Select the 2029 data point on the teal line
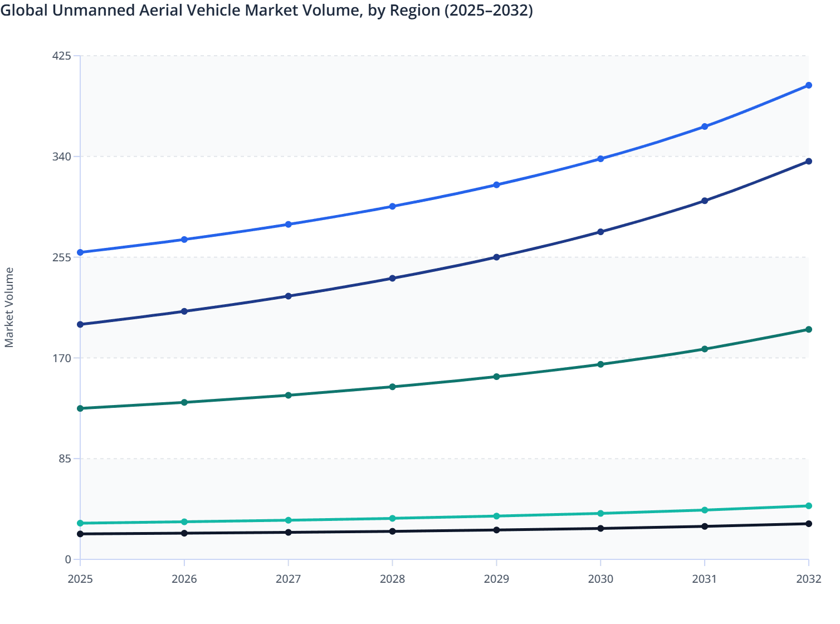The width and height of the screenshot is (840, 624). [496, 377]
